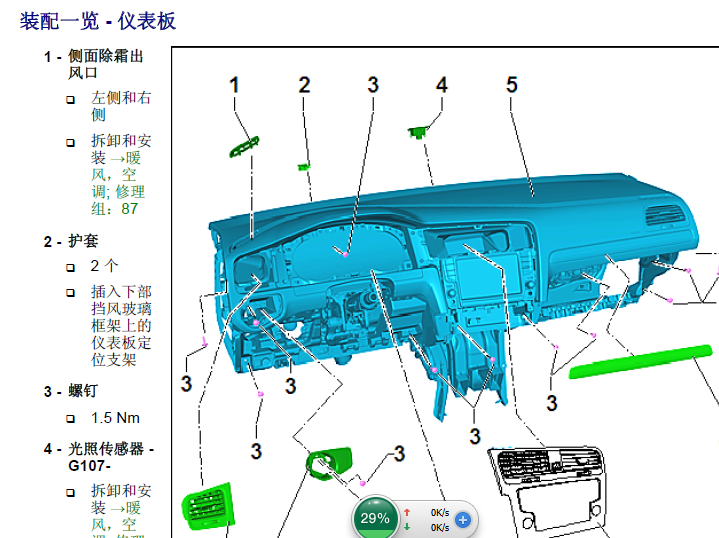Viewport: 719px width, 538px height.
Task: Click the blue plus button on speed widget
Action: tap(463, 520)
